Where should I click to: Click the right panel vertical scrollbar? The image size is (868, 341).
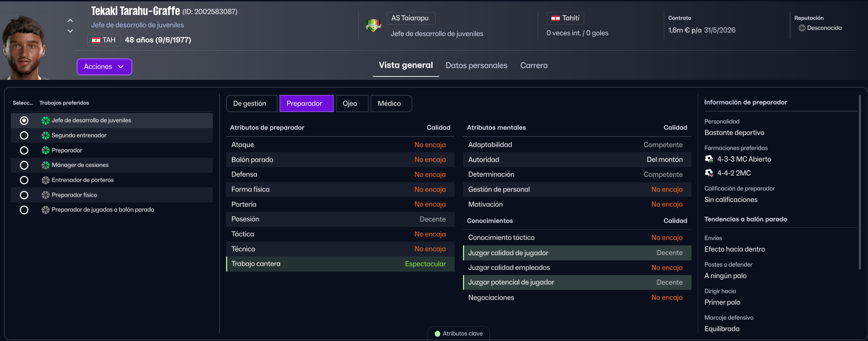(x=860, y=181)
